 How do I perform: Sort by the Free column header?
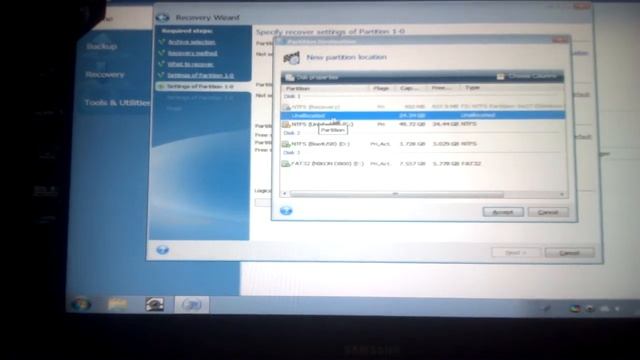[x=443, y=88]
